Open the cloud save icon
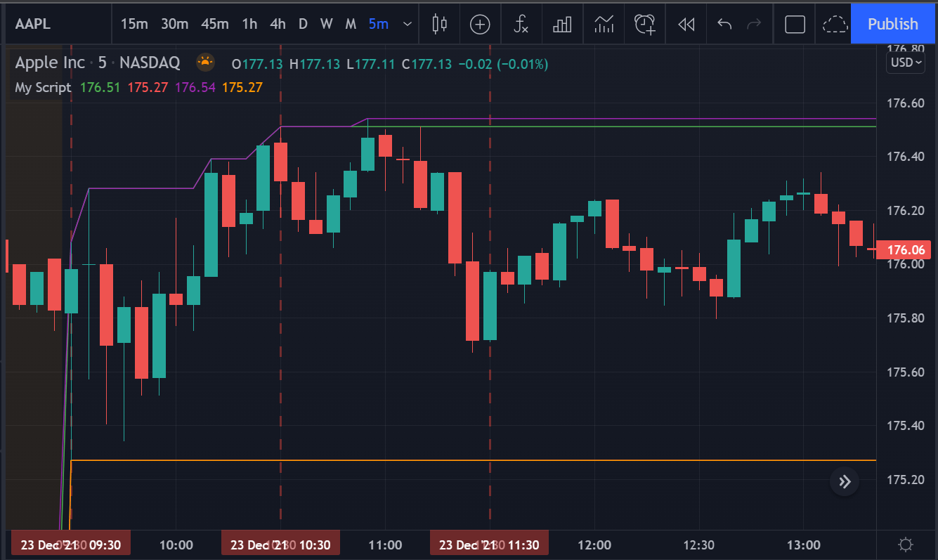Viewport: 938px width, 560px height. 835,23
